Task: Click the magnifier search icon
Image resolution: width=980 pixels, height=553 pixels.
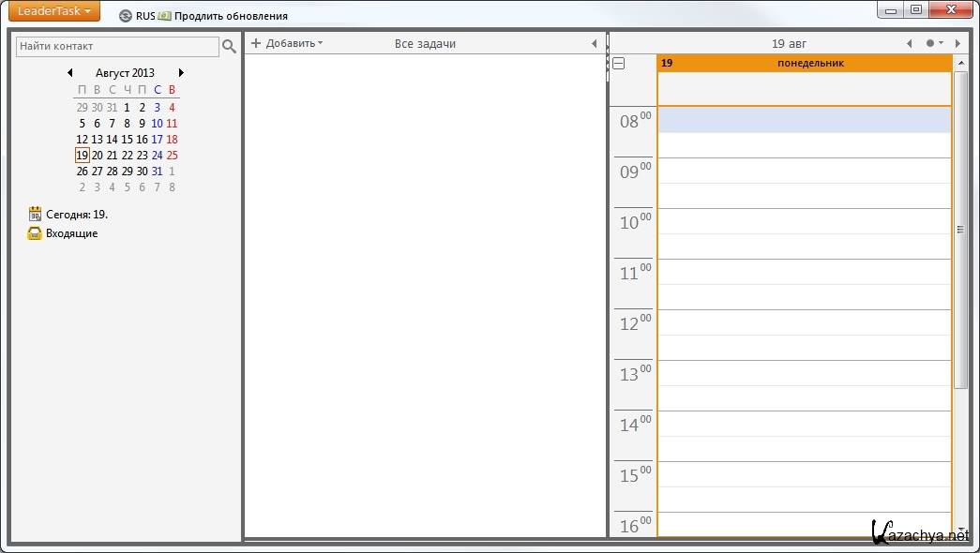Action: click(229, 46)
